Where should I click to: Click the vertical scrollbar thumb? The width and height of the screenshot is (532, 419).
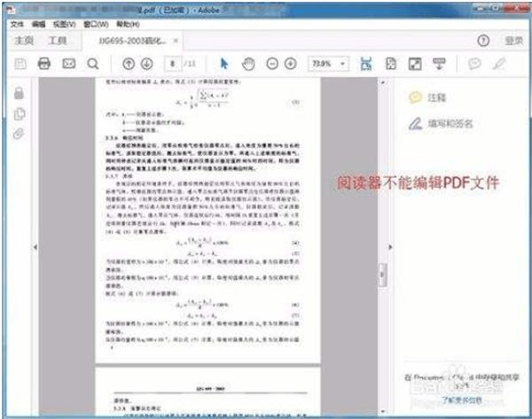click(x=383, y=275)
